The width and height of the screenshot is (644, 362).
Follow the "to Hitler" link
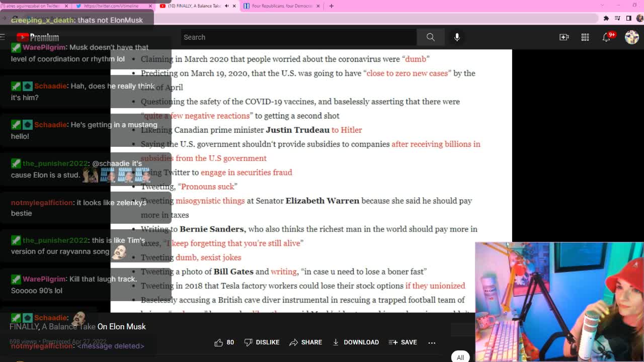pyautogui.click(x=347, y=130)
